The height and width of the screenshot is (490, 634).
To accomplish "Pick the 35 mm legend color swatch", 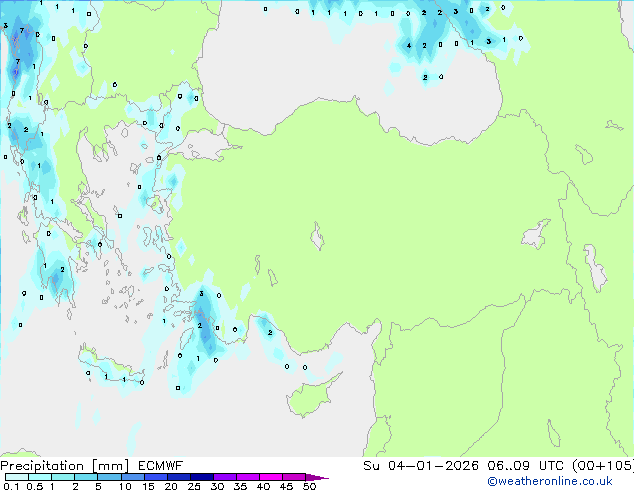I will click(x=248, y=477).
